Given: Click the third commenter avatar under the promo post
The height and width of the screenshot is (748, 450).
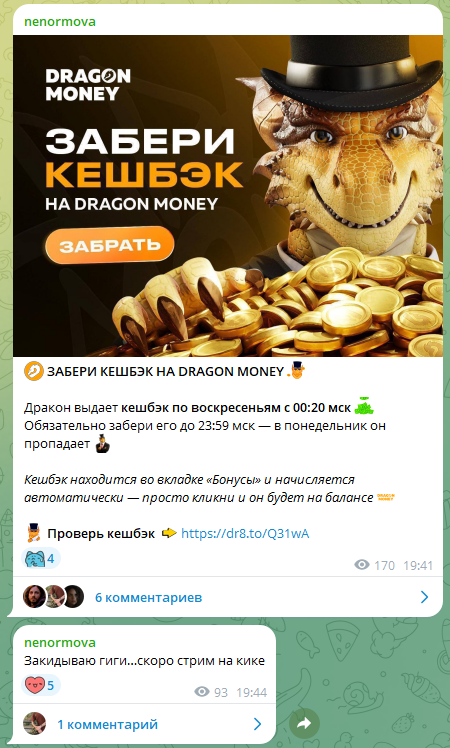Looking at the screenshot, I should click(73, 597).
